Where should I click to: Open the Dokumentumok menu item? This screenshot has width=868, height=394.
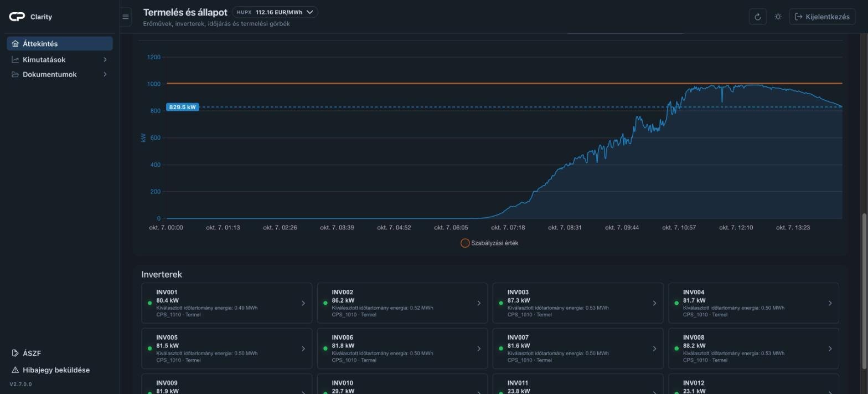tap(60, 74)
